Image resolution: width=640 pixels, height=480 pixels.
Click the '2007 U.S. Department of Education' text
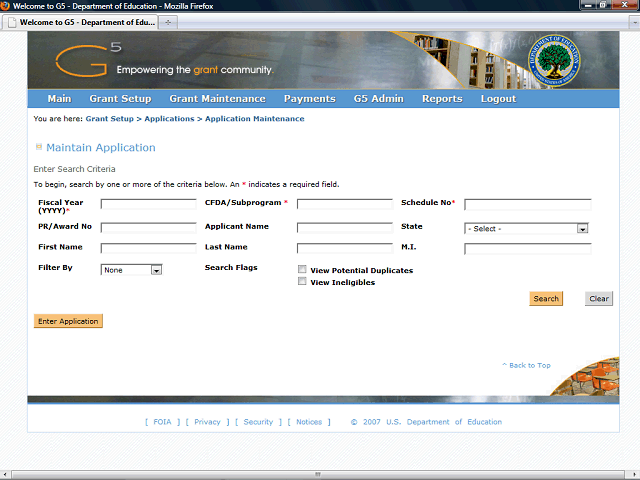[432, 422]
